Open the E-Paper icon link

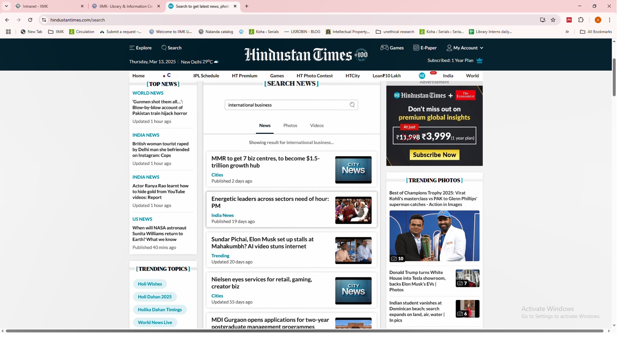pos(416,48)
